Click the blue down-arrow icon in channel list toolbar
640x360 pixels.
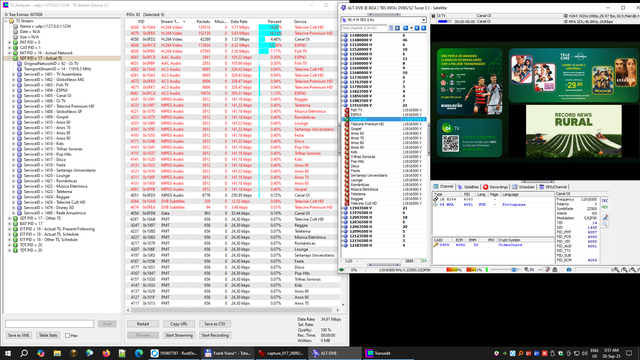(x=417, y=28)
